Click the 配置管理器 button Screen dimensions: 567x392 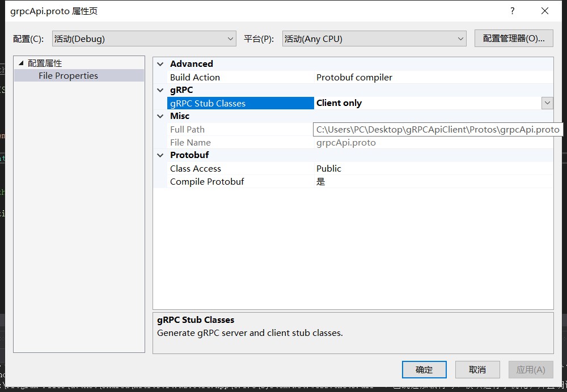pyautogui.click(x=514, y=38)
